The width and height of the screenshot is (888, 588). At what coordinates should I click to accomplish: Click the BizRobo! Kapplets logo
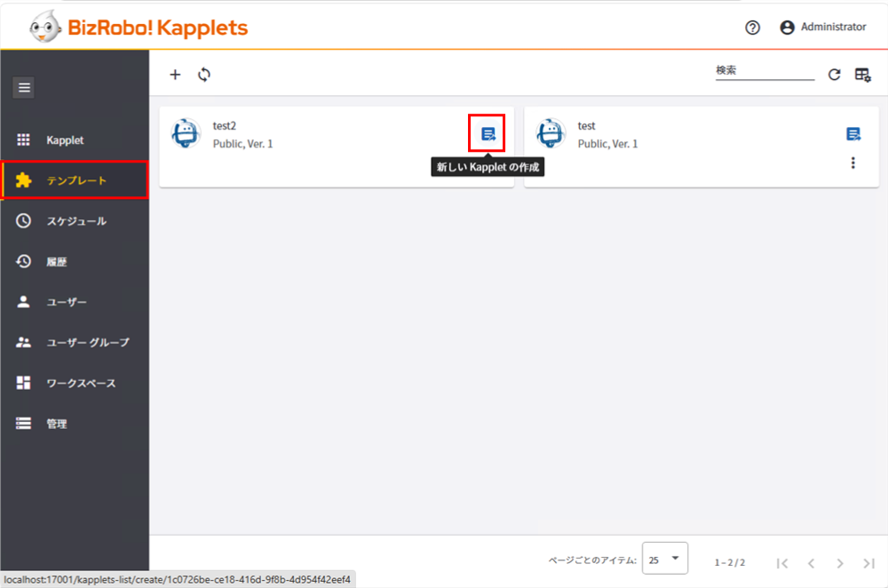point(139,27)
